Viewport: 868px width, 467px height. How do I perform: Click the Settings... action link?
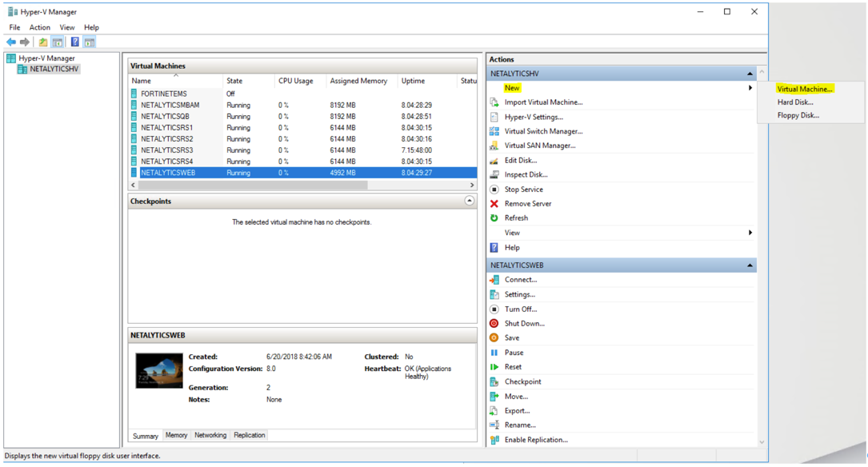coord(520,295)
